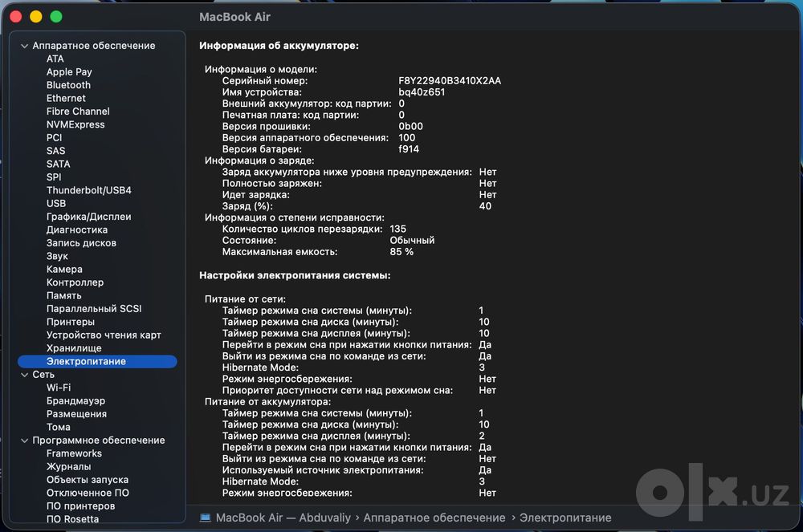Select Тома in the network section
The height and width of the screenshot is (532, 803).
coord(59,427)
